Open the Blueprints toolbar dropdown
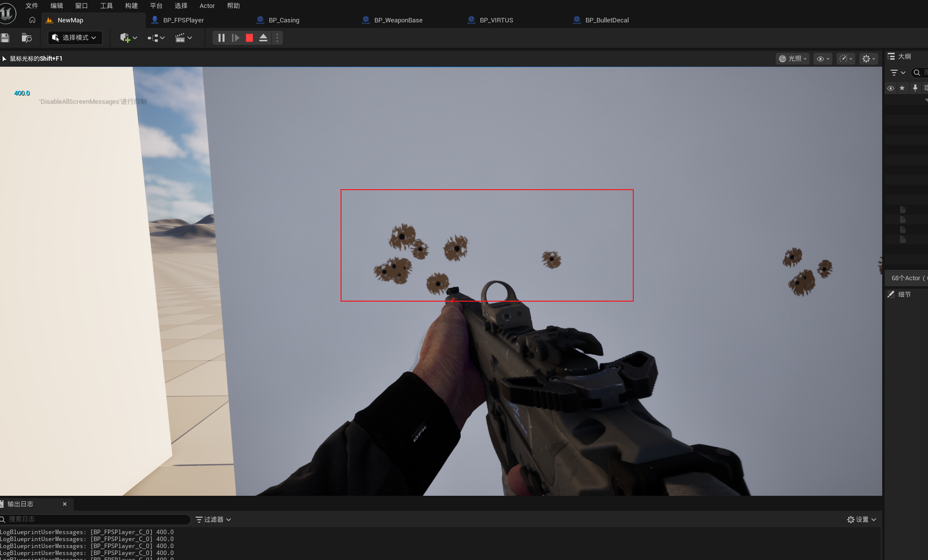This screenshot has height=560, width=928. click(156, 38)
